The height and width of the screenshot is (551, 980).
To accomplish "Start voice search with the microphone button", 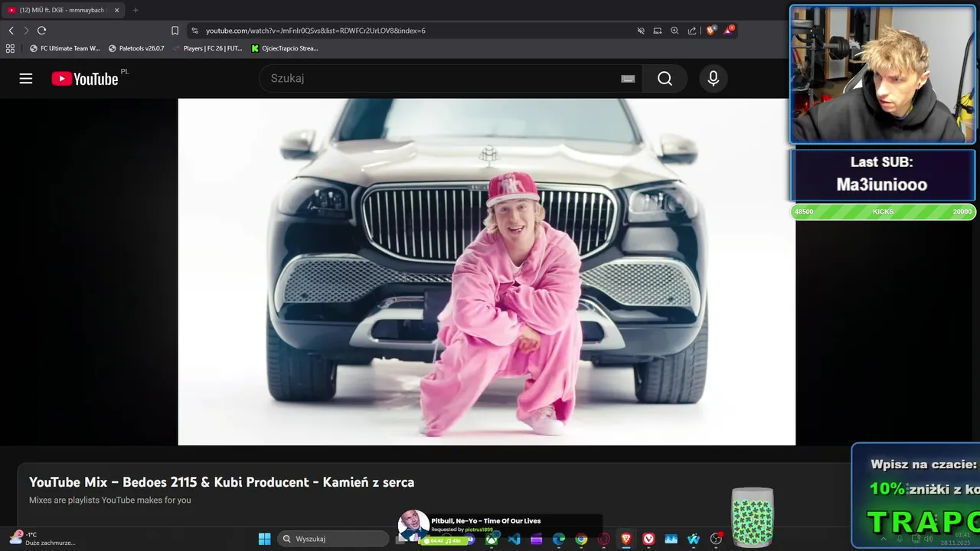I will [x=714, y=78].
